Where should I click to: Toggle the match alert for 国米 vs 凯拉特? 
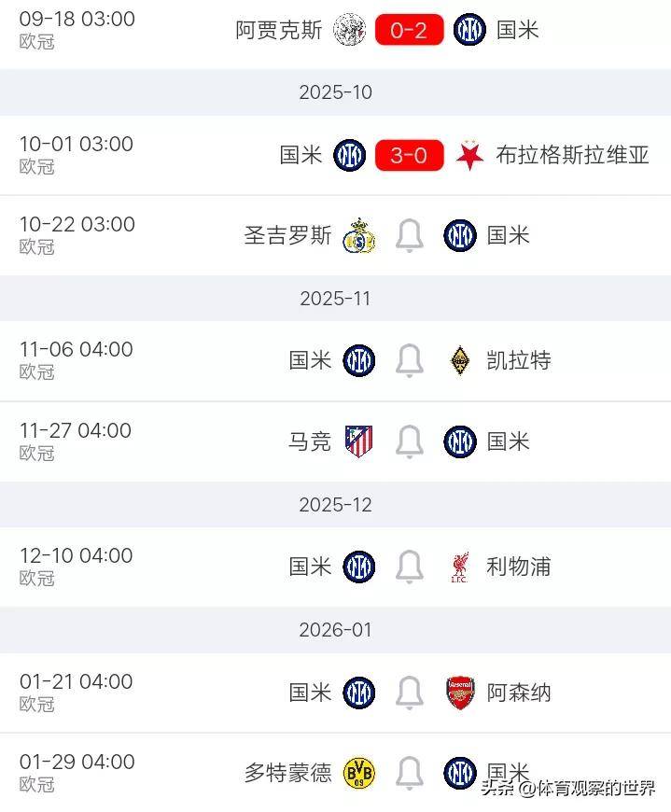408,359
